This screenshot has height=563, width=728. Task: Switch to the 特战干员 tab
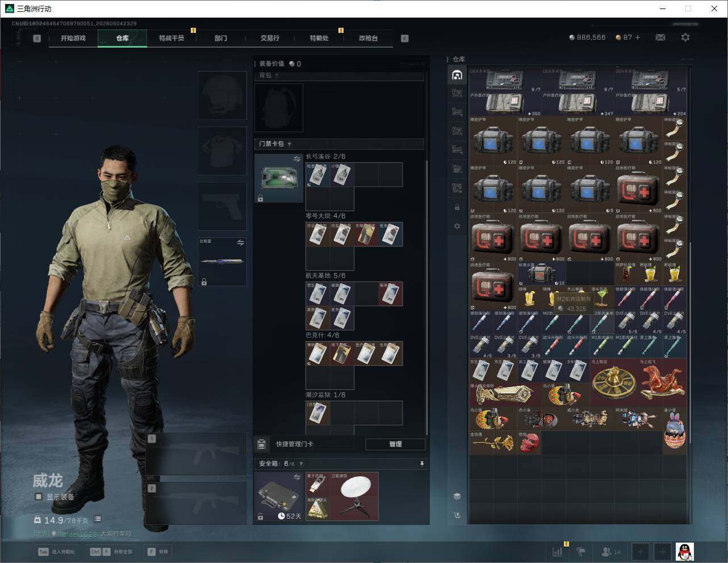pos(171,38)
